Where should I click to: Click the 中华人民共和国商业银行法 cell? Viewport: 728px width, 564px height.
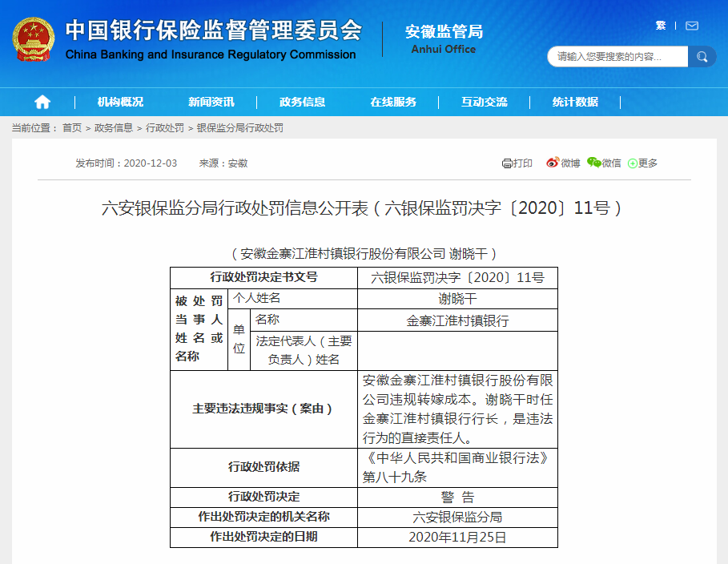pos(457,467)
